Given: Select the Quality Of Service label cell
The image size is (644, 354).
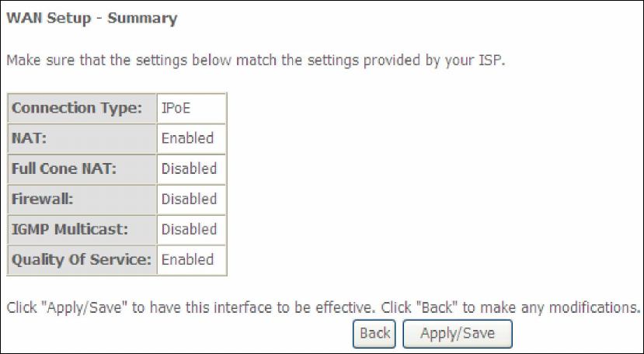Looking at the screenshot, I should 82,259.
